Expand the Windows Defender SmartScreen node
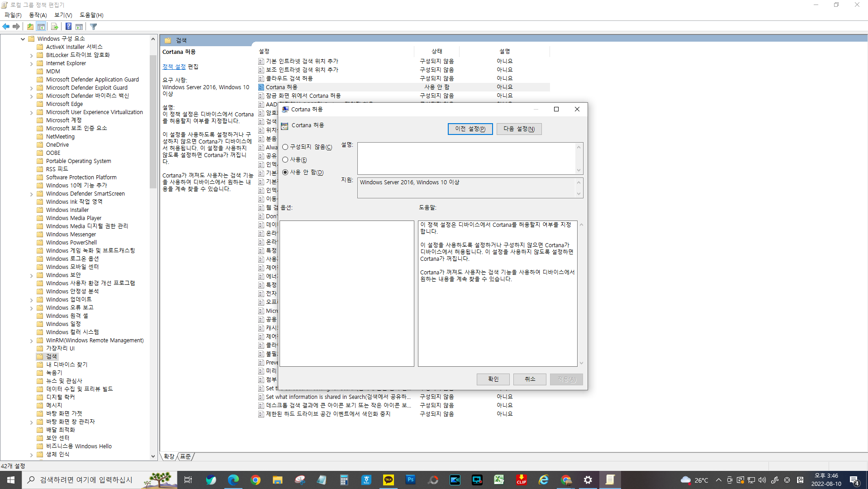 [x=31, y=194]
